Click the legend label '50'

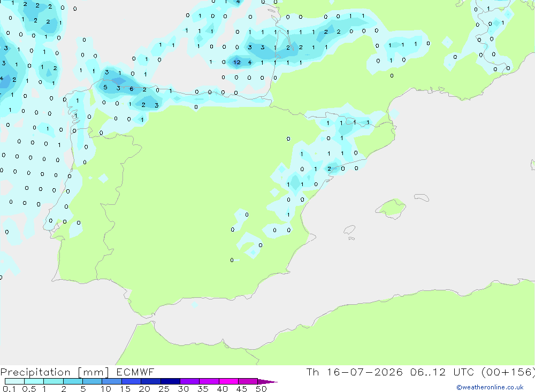pos(261,389)
